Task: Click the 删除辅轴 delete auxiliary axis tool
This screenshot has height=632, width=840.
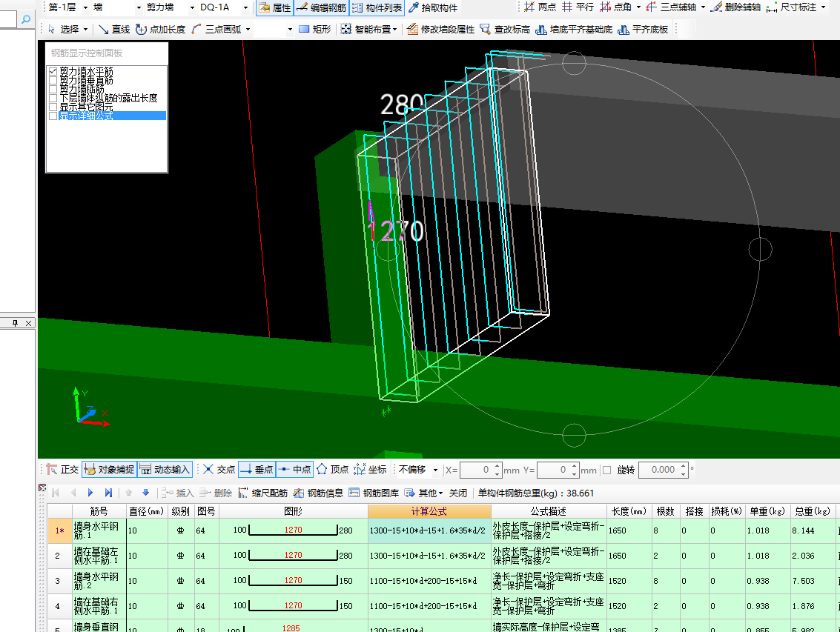Action: (x=735, y=7)
